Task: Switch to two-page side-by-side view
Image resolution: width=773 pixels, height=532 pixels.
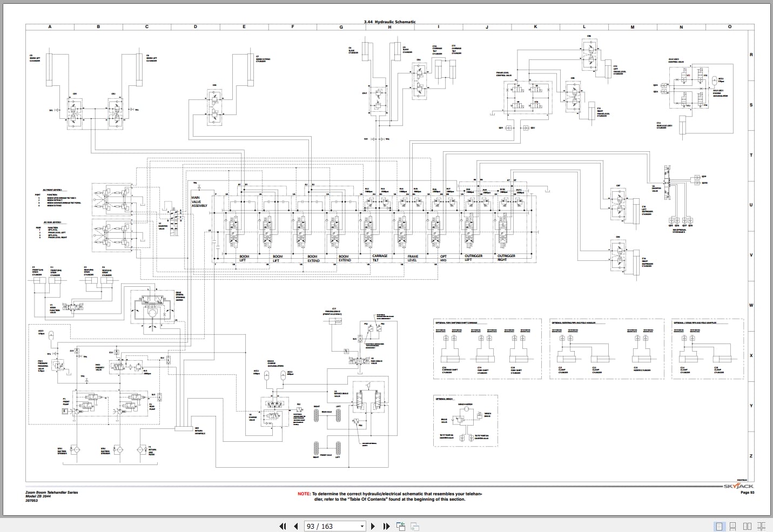Action: 746,526
